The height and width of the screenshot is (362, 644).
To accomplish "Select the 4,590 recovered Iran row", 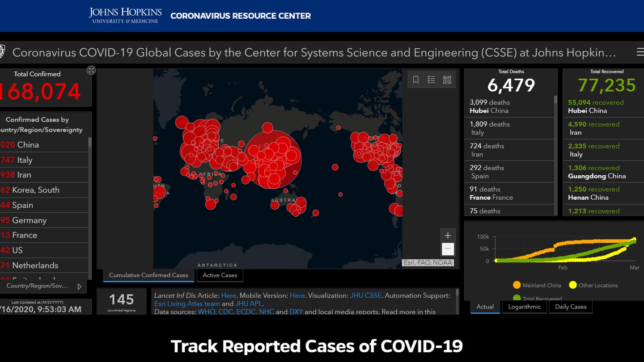I will pos(604,128).
